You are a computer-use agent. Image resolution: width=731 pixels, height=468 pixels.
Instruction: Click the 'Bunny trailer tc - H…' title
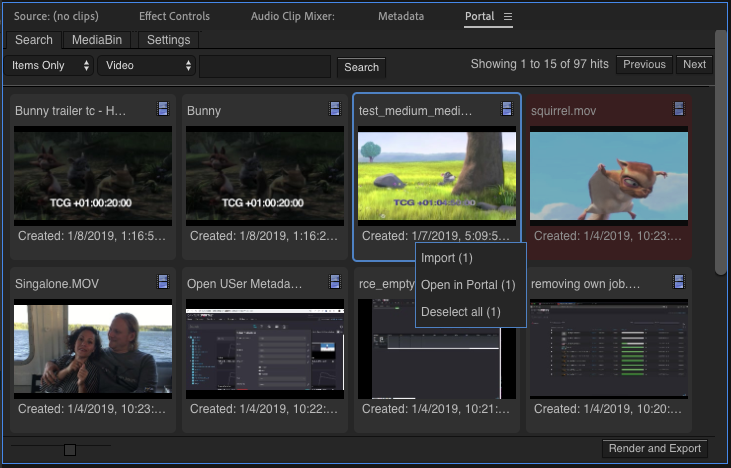(x=70, y=111)
